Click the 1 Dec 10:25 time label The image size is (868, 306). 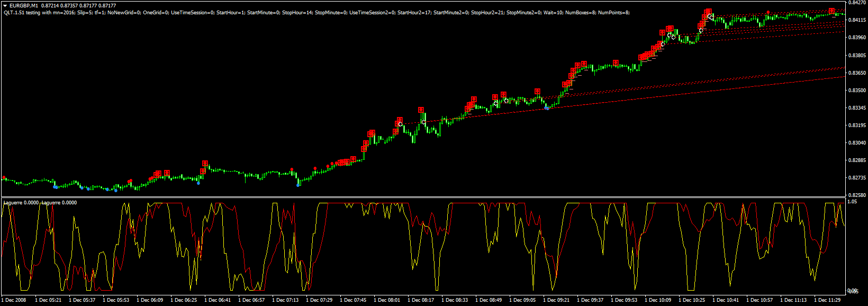[692, 300]
